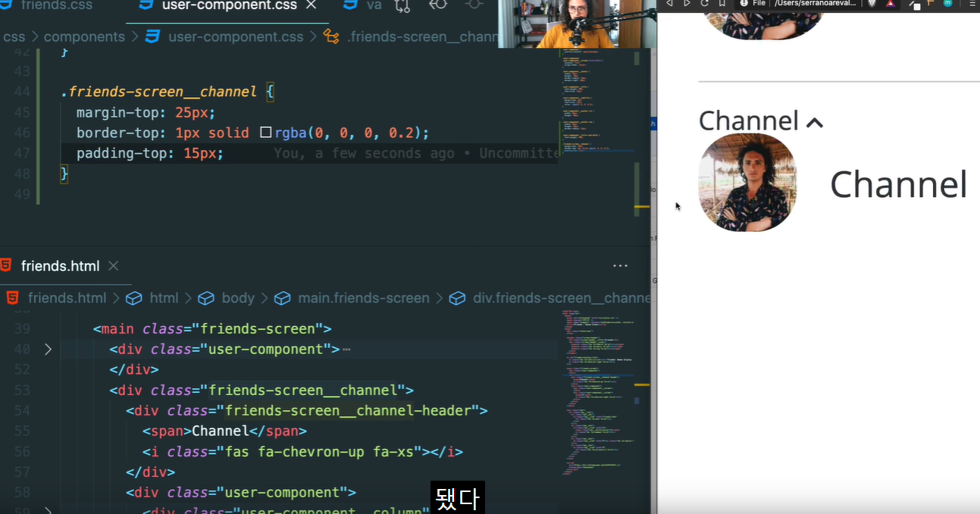Close the friends.html tab
Viewport: 980px width, 514px height.
[114, 265]
